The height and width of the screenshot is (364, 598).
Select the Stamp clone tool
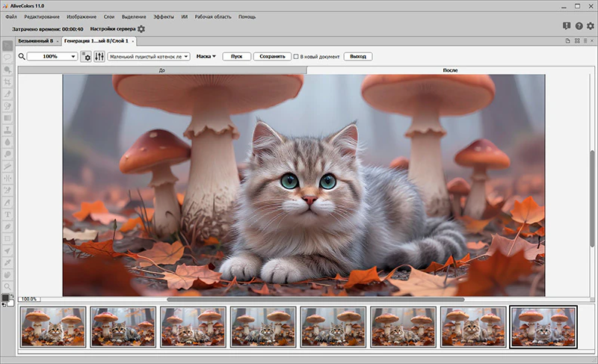point(7,130)
